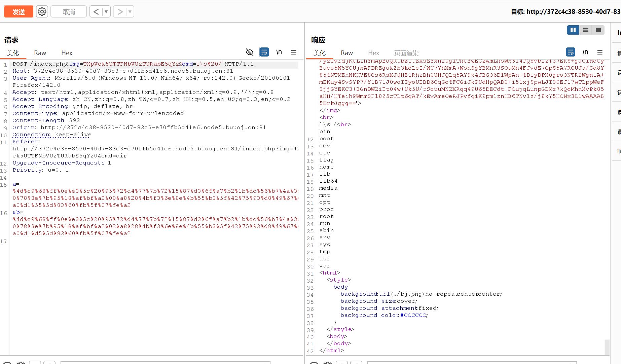Switch request view to Raw tab

(40, 53)
